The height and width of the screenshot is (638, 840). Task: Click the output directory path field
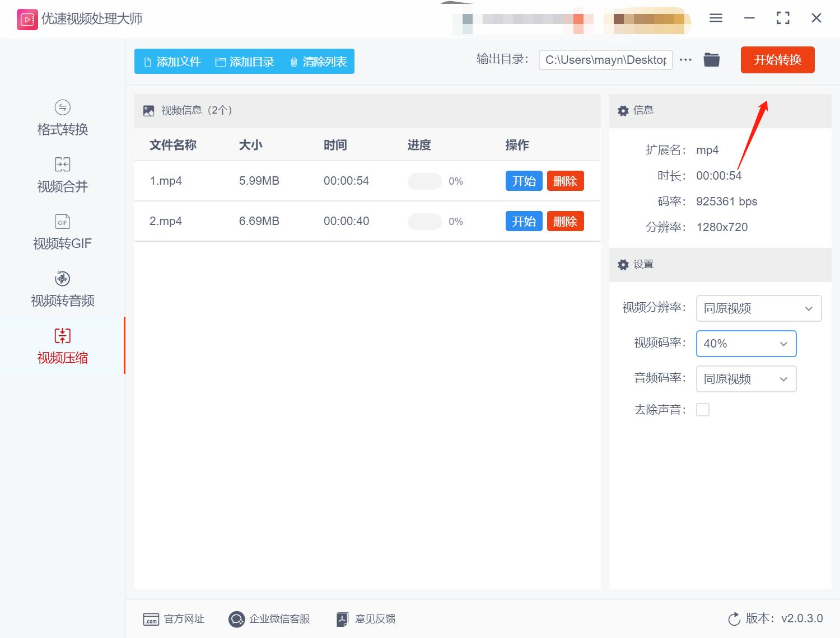[605, 59]
